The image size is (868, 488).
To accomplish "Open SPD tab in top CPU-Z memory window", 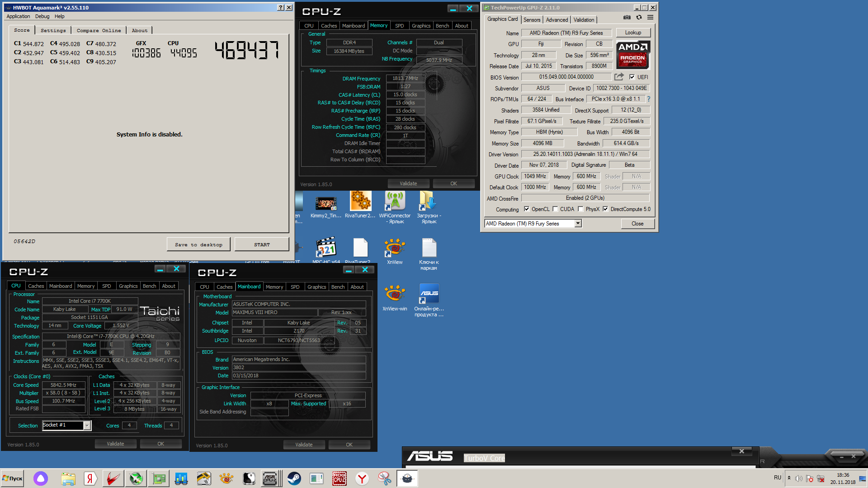I will pyautogui.click(x=400, y=26).
